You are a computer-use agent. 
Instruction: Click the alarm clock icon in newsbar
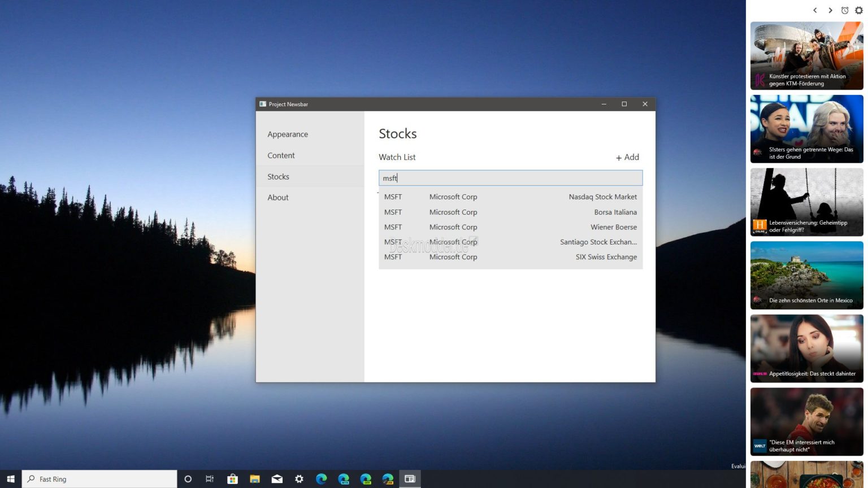pyautogui.click(x=844, y=10)
